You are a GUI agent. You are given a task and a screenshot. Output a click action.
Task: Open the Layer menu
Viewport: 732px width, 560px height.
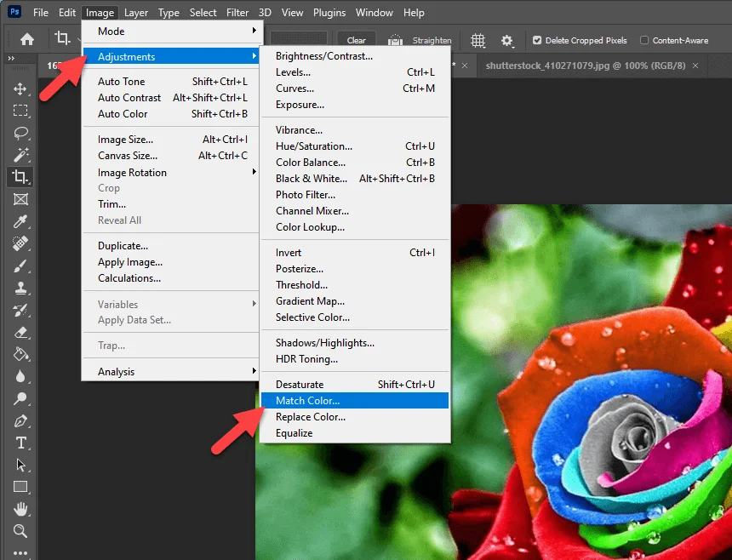[136, 13]
